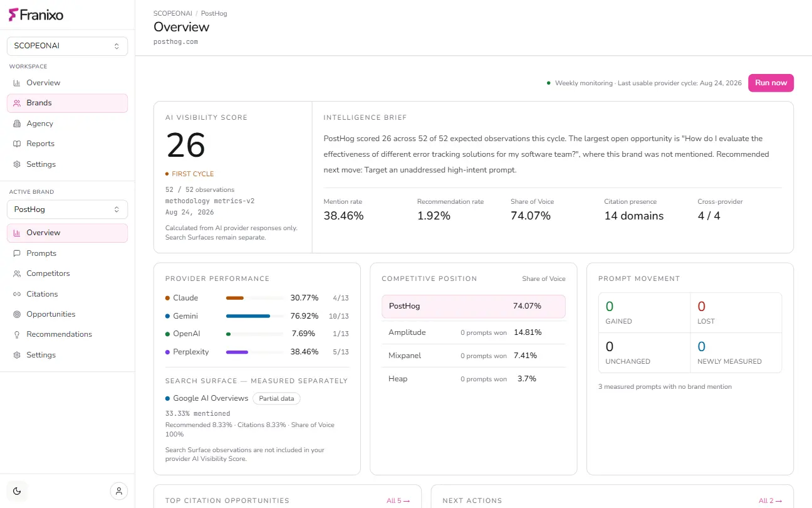Viewport: 812px width, 508px height.
Task: Click the Recommendation rate value 1.92%
Action: [434, 216]
